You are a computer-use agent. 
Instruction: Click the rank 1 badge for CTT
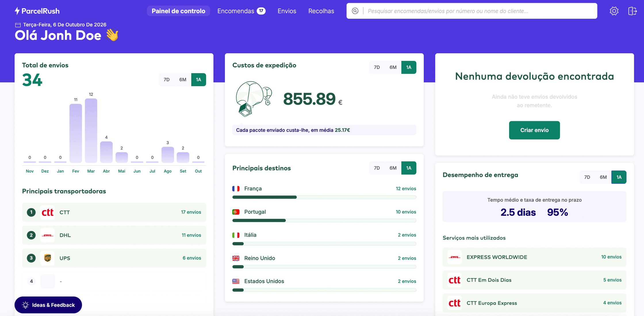(x=31, y=212)
